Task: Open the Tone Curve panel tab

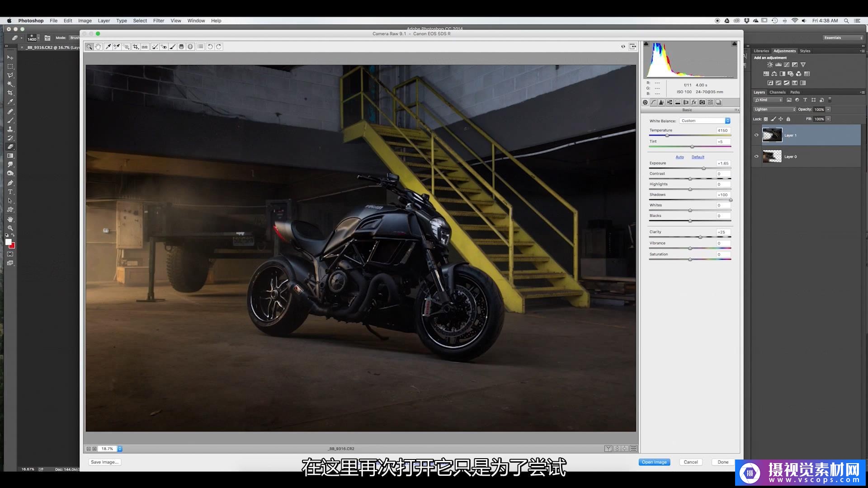Action: coord(653,103)
